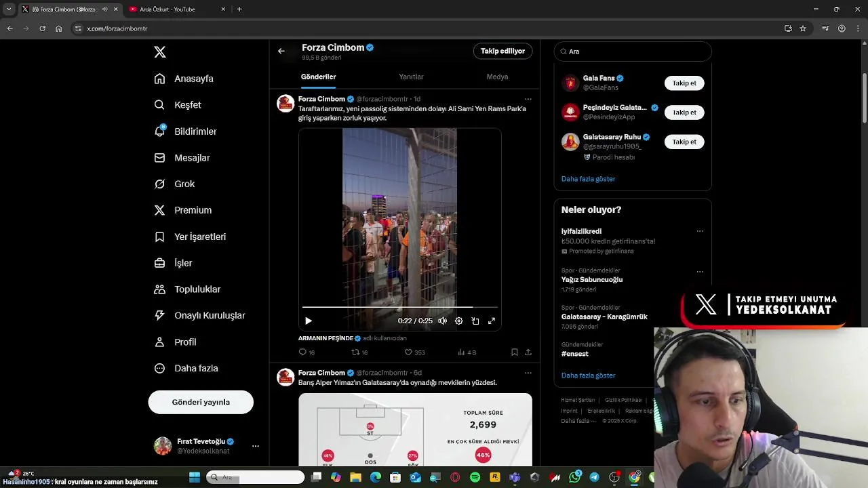Viewport: 868px width, 488px height.
Task: Open Topluluklar communities
Action: [x=187, y=289]
